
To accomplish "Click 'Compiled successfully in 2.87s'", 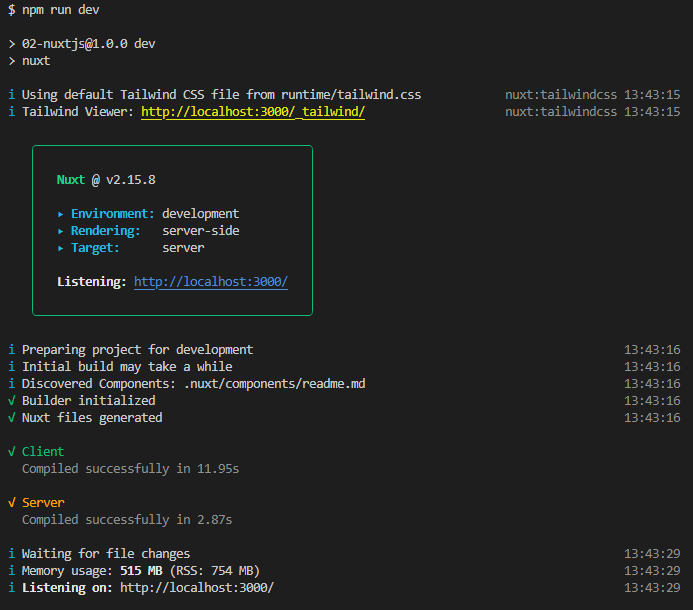I will 127,520.
